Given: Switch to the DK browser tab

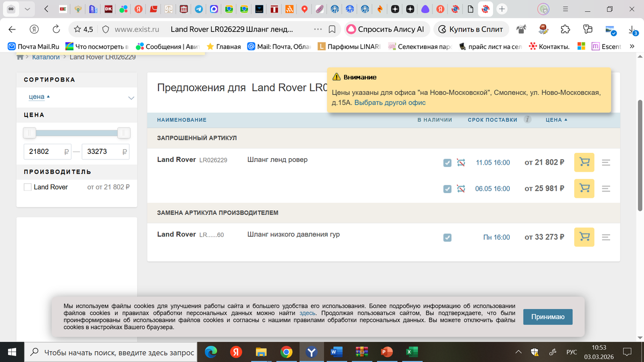Looking at the screenshot, I should pos(108,9).
